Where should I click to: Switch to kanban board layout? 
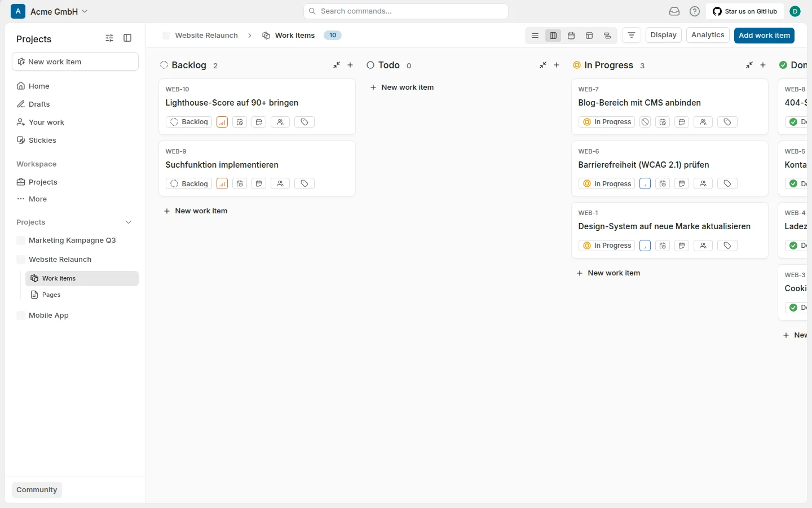click(x=553, y=36)
